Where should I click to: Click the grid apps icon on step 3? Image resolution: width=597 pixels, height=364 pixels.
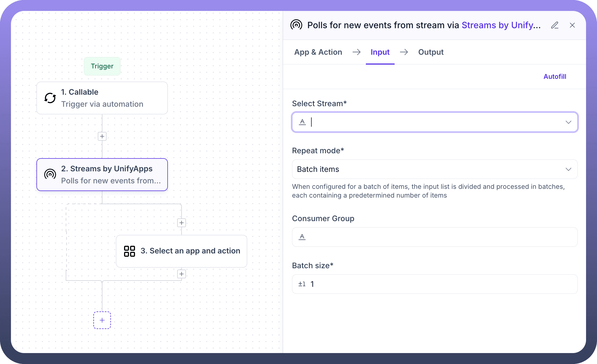pyautogui.click(x=130, y=251)
